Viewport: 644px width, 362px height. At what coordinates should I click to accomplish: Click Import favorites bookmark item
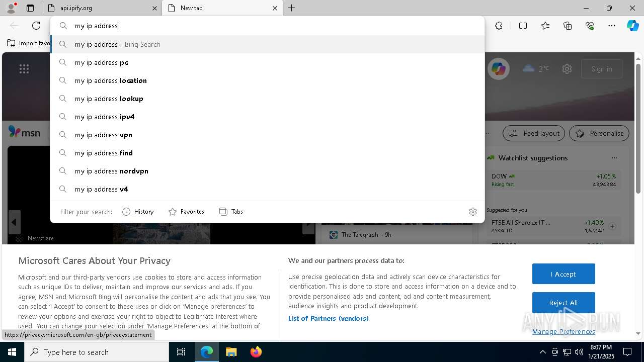click(29, 43)
